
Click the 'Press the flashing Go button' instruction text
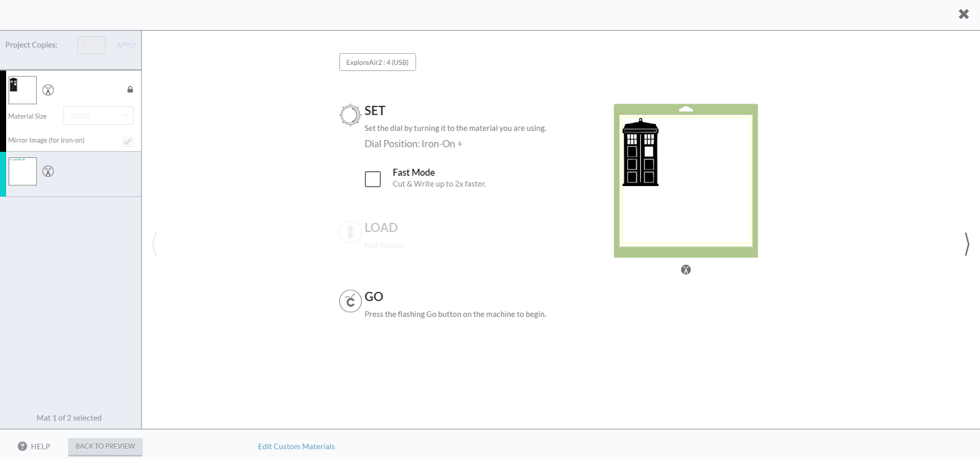pos(455,315)
